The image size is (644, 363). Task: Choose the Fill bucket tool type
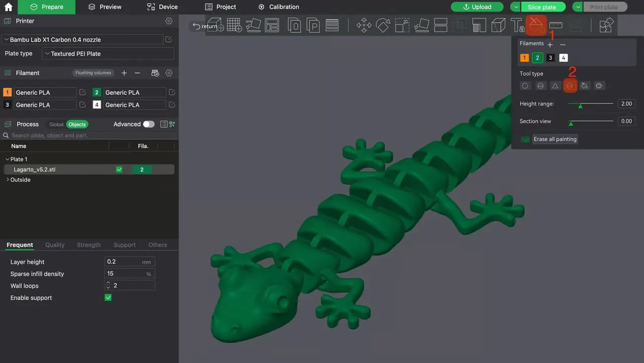coord(584,86)
